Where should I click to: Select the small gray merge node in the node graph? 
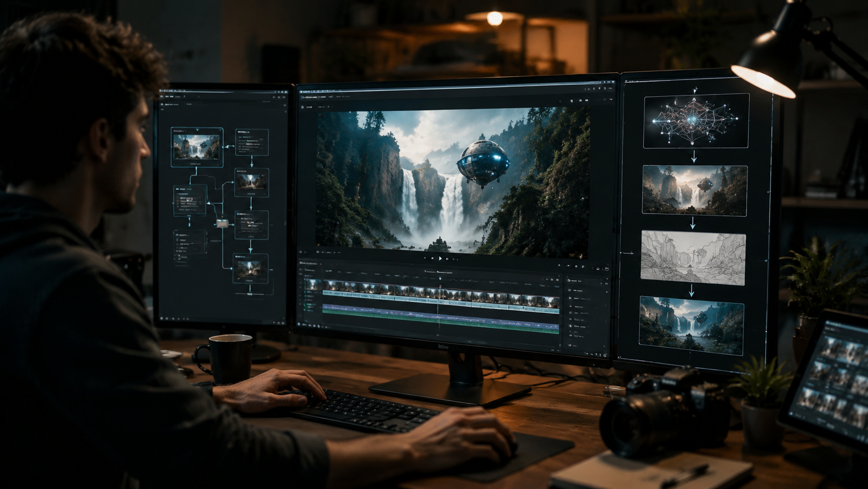pos(222,223)
